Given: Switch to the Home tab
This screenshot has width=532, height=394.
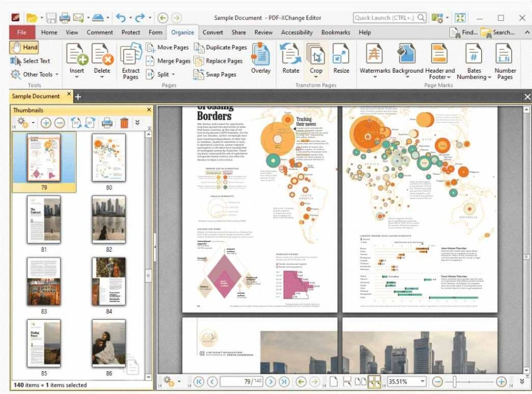Looking at the screenshot, I should [x=49, y=33].
